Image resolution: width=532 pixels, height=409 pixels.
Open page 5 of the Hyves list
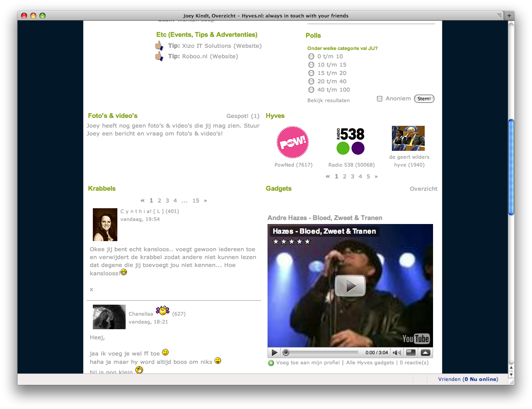tap(368, 177)
